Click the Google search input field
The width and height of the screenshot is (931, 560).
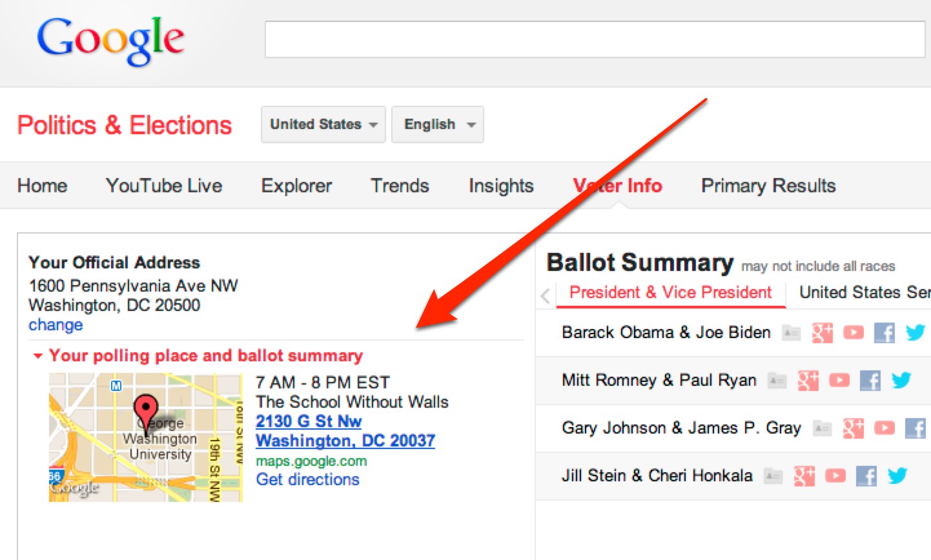click(593, 39)
